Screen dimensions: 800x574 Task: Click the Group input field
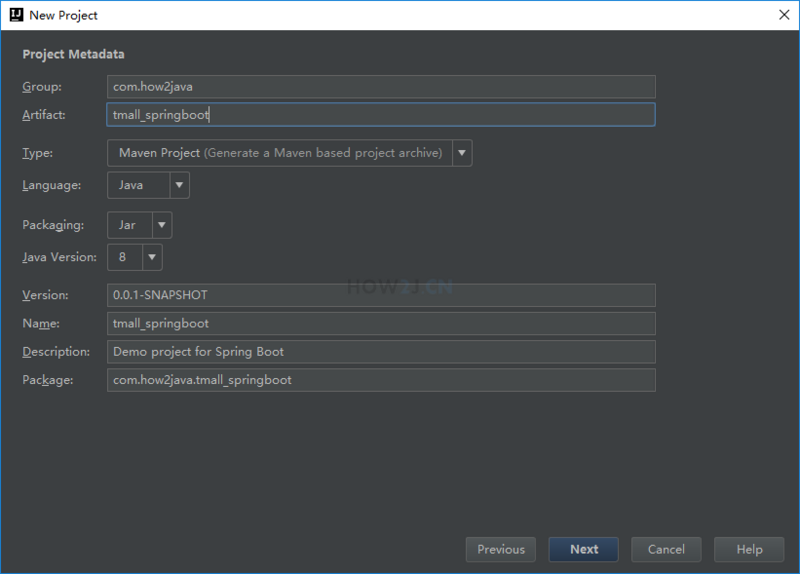click(x=381, y=87)
